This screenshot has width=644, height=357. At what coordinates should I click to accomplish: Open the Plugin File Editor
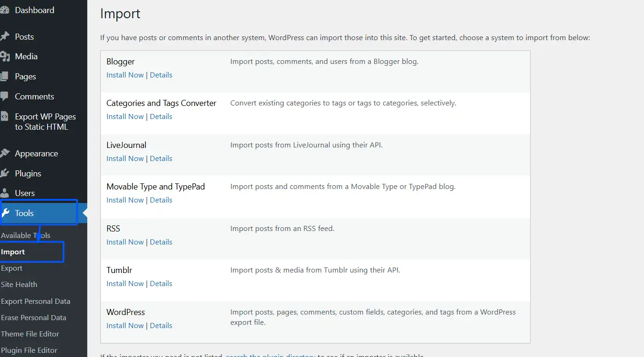click(x=29, y=350)
